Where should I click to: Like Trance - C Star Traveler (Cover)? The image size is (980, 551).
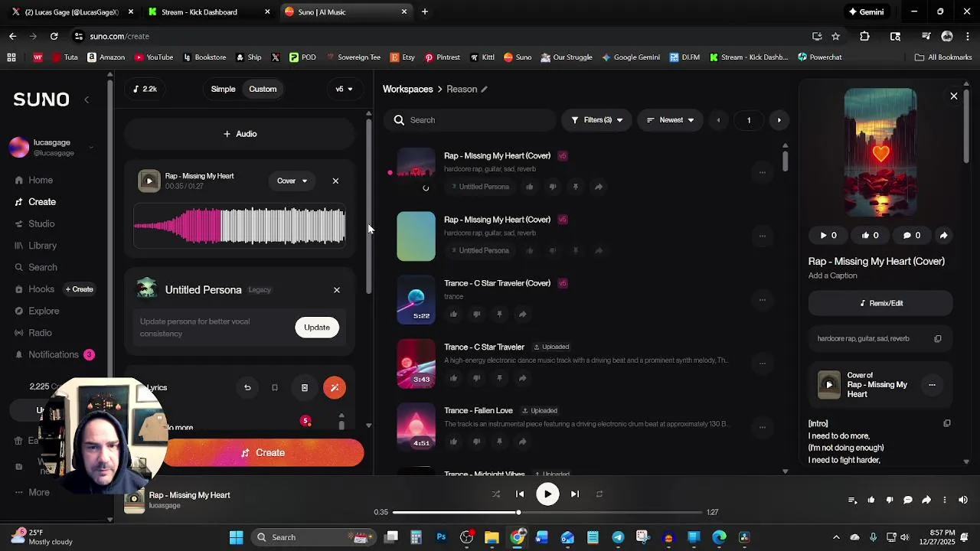[453, 315]
